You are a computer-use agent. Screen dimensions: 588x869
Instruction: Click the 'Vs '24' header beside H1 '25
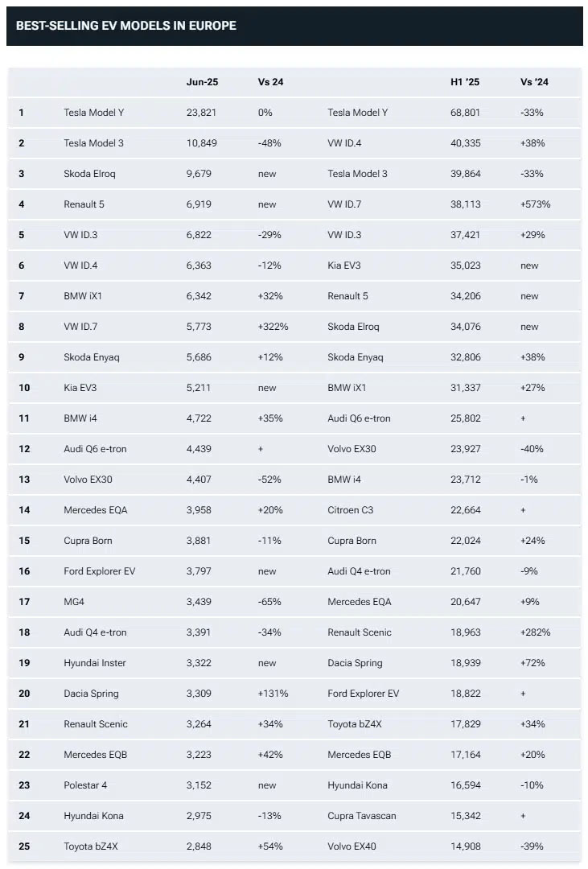534,82
